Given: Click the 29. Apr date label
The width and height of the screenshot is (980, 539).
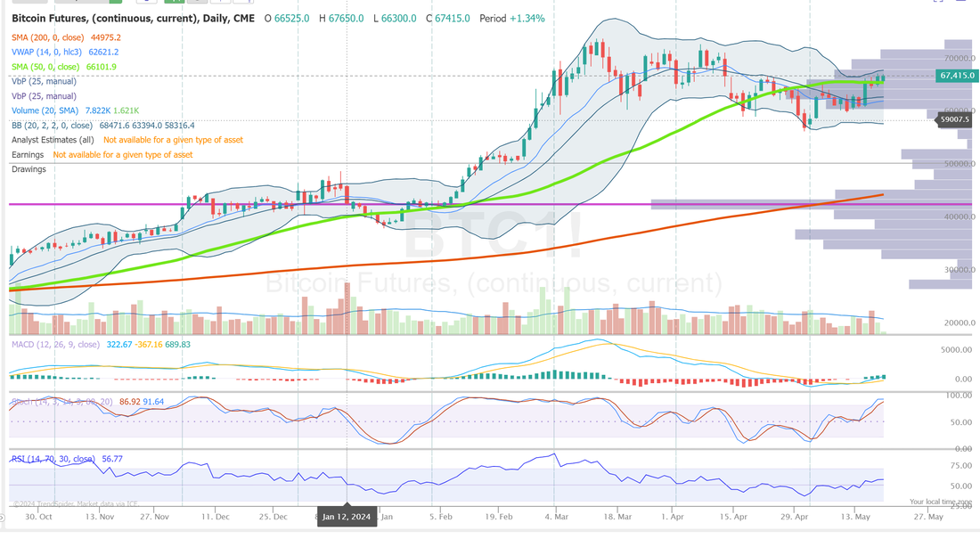Looking at the screenshot, I should pyautogui.click(x=795, y=517).
